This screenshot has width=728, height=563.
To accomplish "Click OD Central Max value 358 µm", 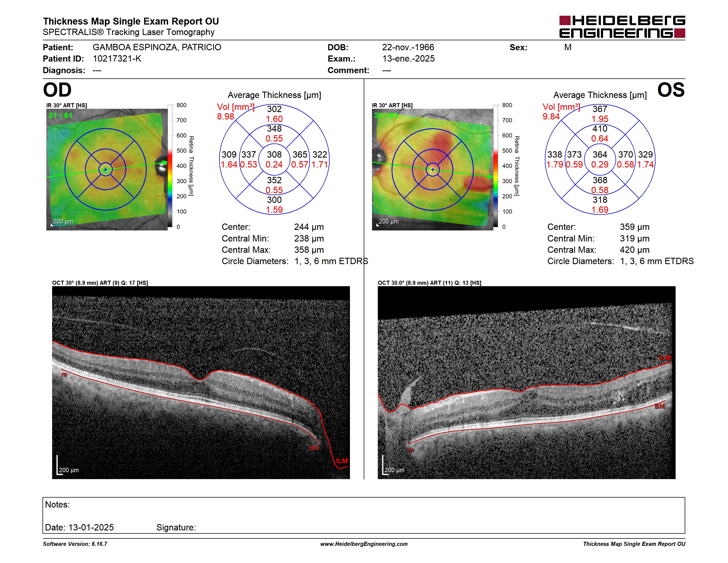I will (309, 250).
